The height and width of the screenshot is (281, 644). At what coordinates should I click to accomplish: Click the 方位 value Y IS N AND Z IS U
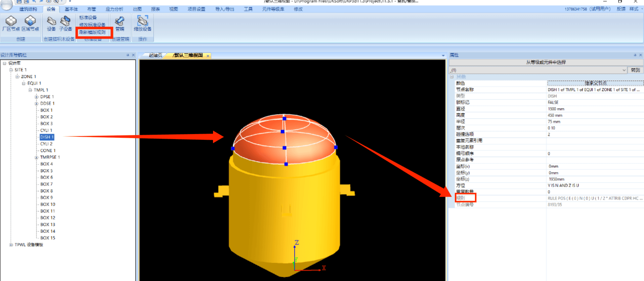(595, 186)
